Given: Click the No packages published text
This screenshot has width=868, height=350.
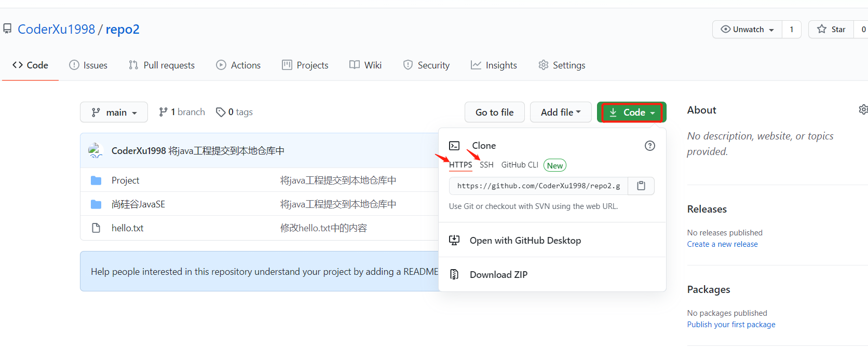Looking at the screenshot, I should click(727, 313).
